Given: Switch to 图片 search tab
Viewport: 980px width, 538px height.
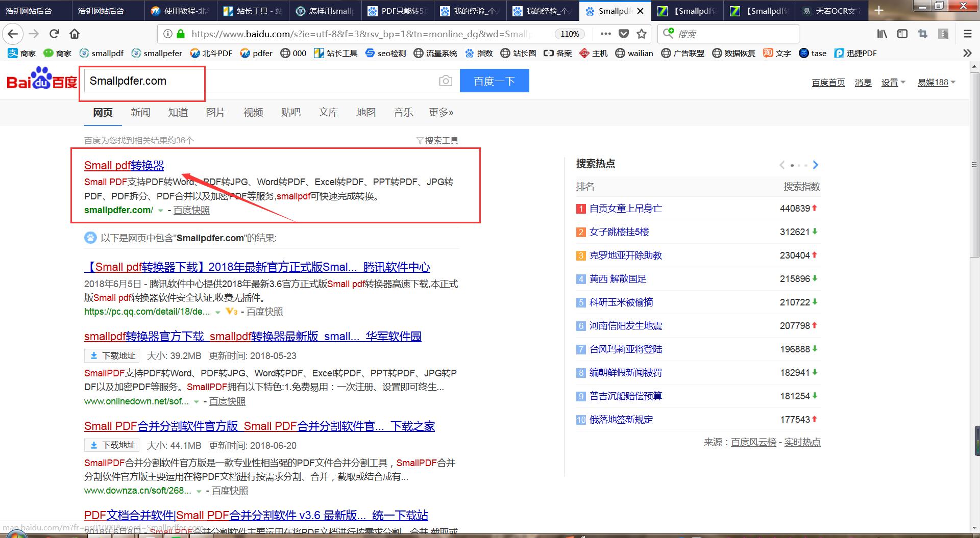Looking at the screenshot, I should (x=215, y=112).
